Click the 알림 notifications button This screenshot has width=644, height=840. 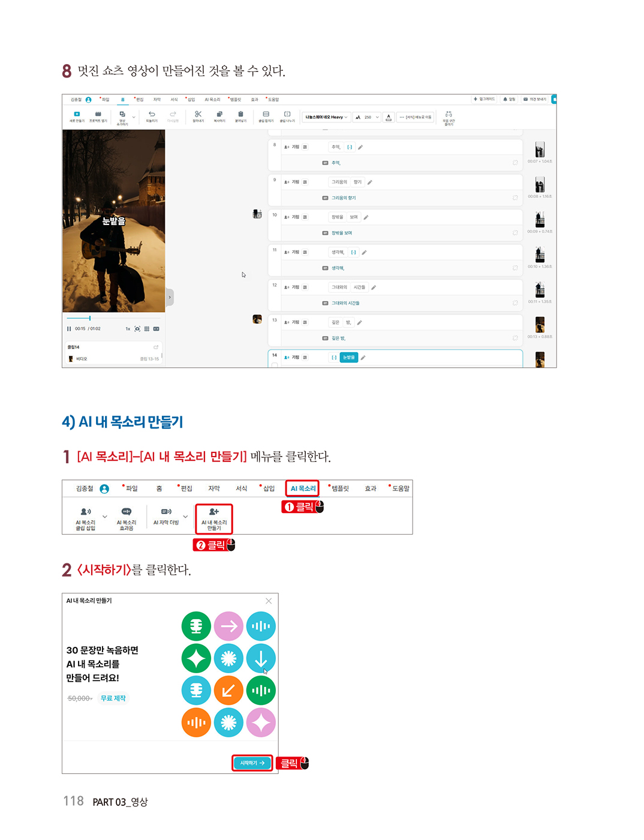(509, 100)
